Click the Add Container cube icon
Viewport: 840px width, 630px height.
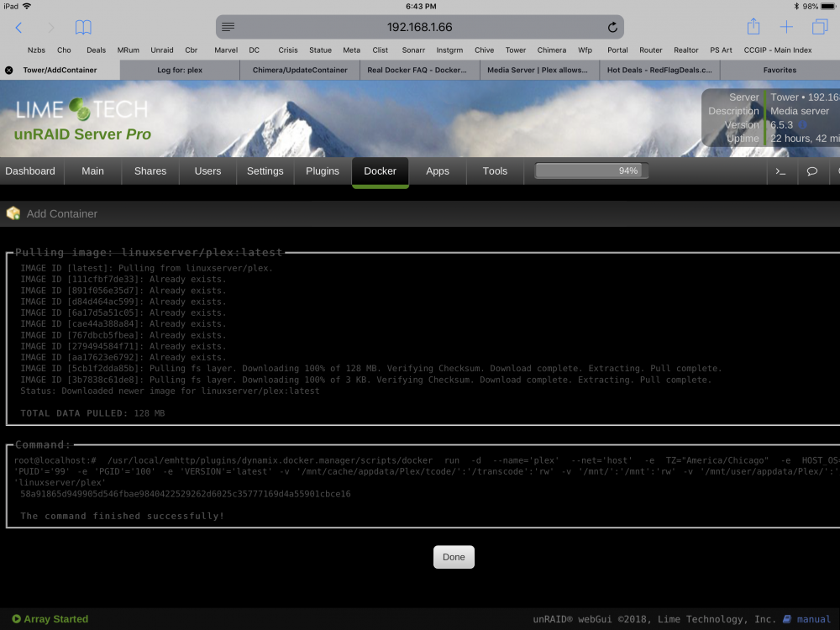(13, 213)
